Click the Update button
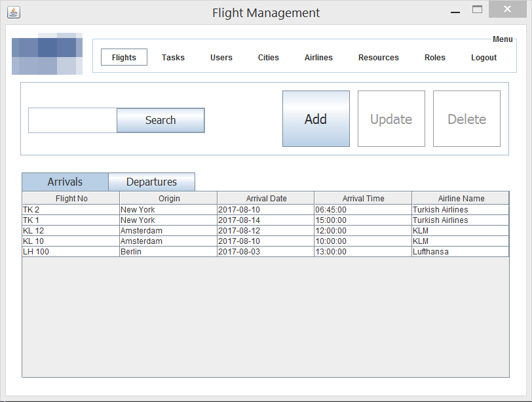This screenshot has width=532, height=402. point(391,119)
